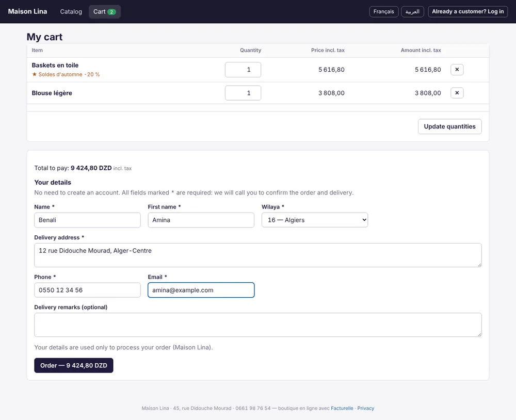Open the Privacy footer link
This screenshot has height=420, width=516.
point(366,408)
